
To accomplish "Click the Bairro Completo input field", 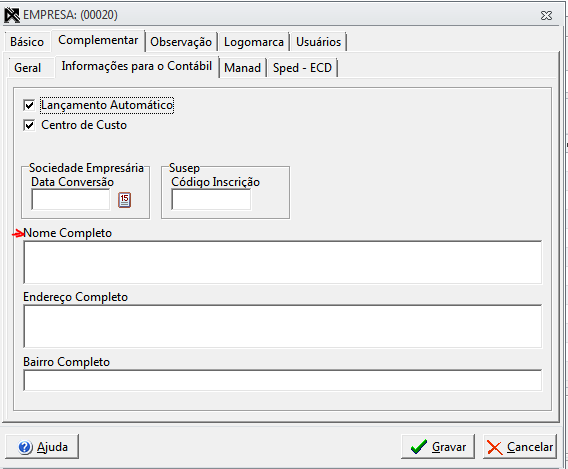I will (283, 380).
